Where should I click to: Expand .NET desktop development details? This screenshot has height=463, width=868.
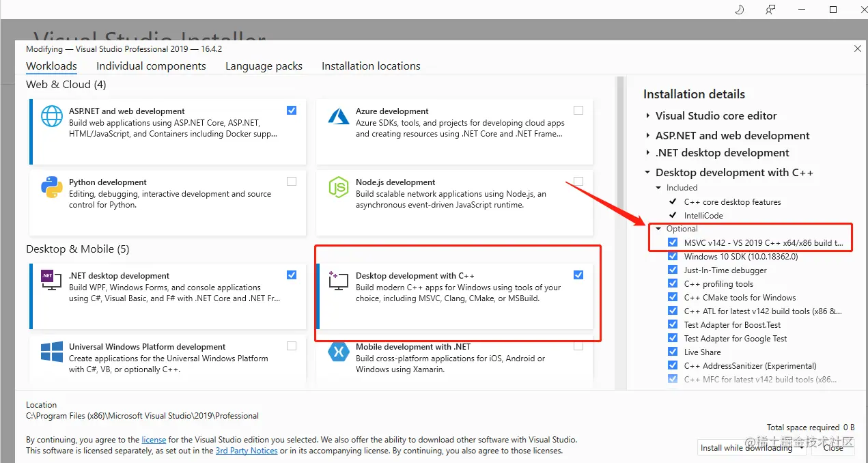(x=648, y=153)
